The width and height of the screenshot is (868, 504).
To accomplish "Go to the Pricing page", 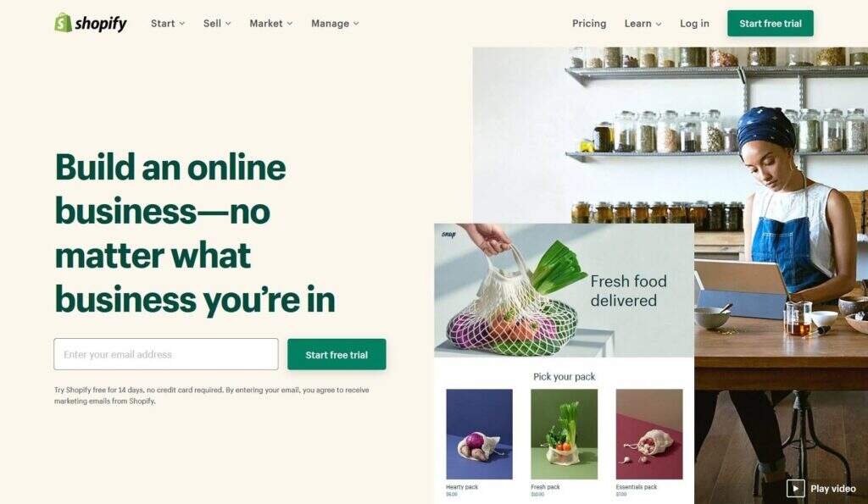I will (589, 23).
